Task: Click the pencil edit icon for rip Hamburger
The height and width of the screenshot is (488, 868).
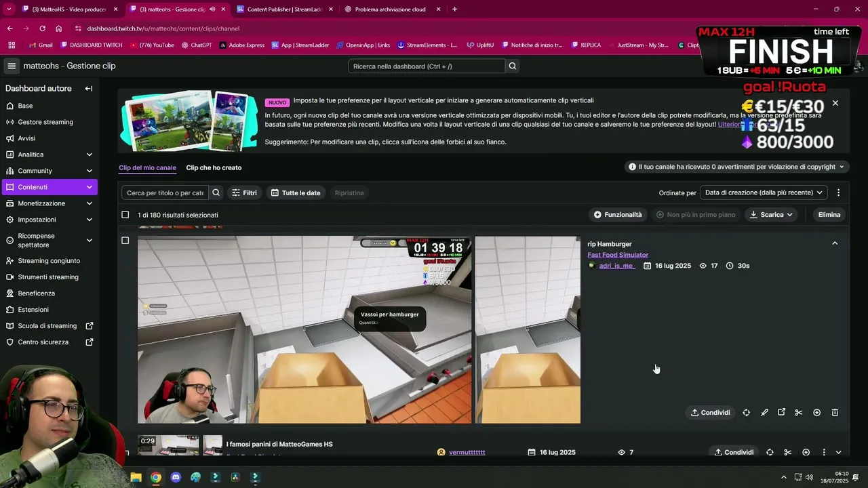Action: point(764,413)
